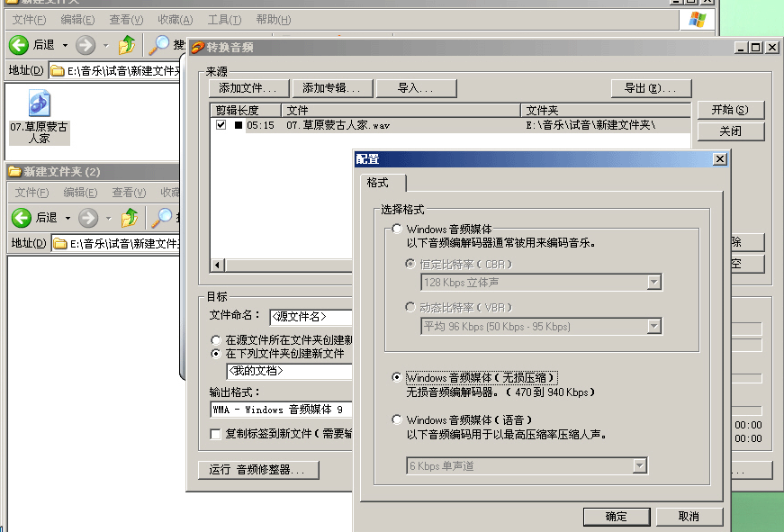Choose Windows 音频媒体 (语音) radio button
784x532 pixels.
pos(397,419)
